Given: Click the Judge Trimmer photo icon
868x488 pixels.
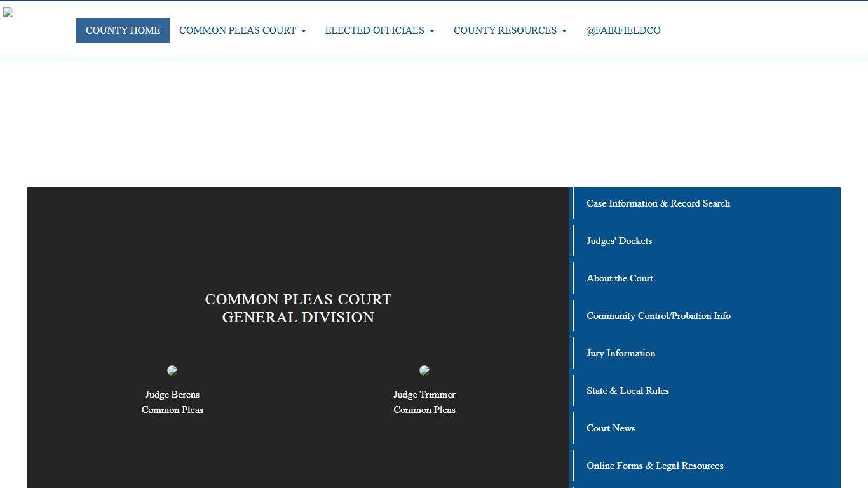Looking at the screenshot, I should (424, 370).
